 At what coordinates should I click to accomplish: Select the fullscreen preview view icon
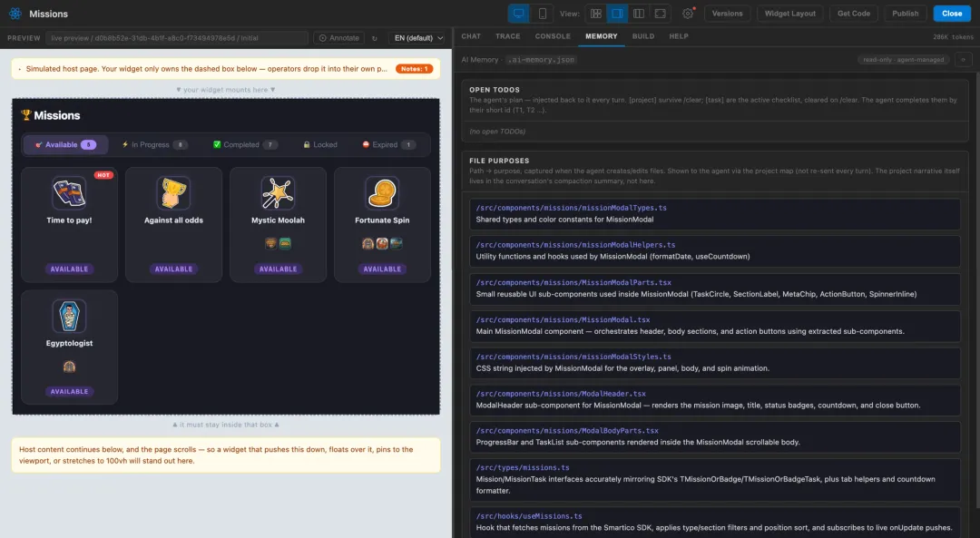pyautogui.click(x=660, y=13)
